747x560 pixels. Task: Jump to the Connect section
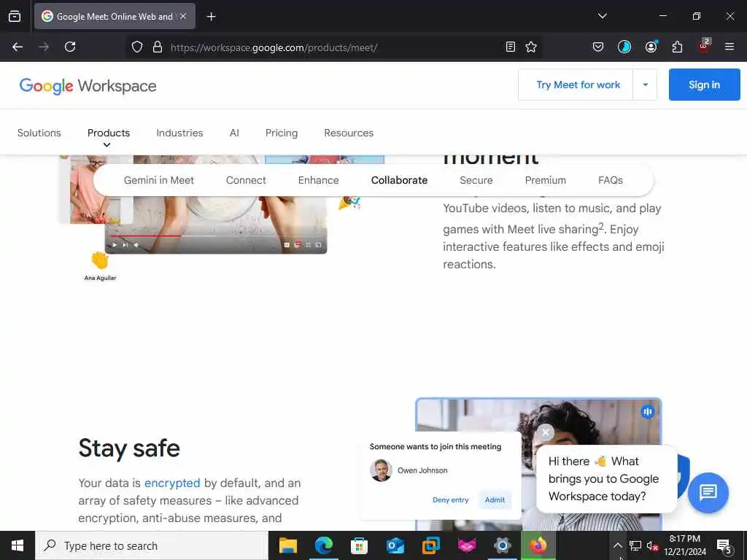pyautogui.click(x=246, y=181)
